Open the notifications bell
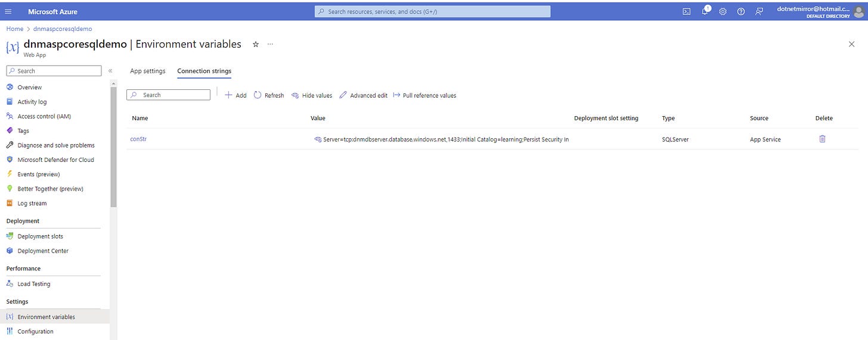This screenshot has height=340, width=868. (705, 11)
